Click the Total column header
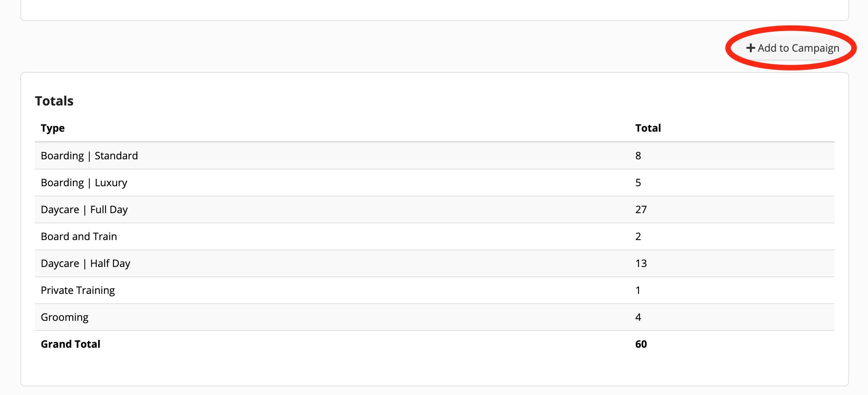 coord(648,128)
